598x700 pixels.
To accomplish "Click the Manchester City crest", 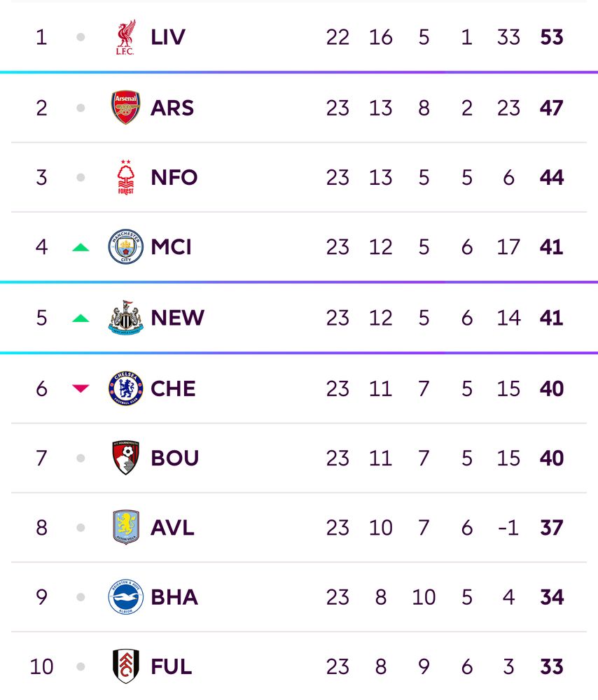I will [126, 247].
